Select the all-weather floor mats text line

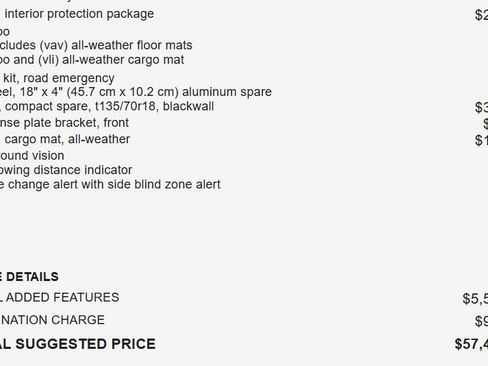tap(96, 45)
